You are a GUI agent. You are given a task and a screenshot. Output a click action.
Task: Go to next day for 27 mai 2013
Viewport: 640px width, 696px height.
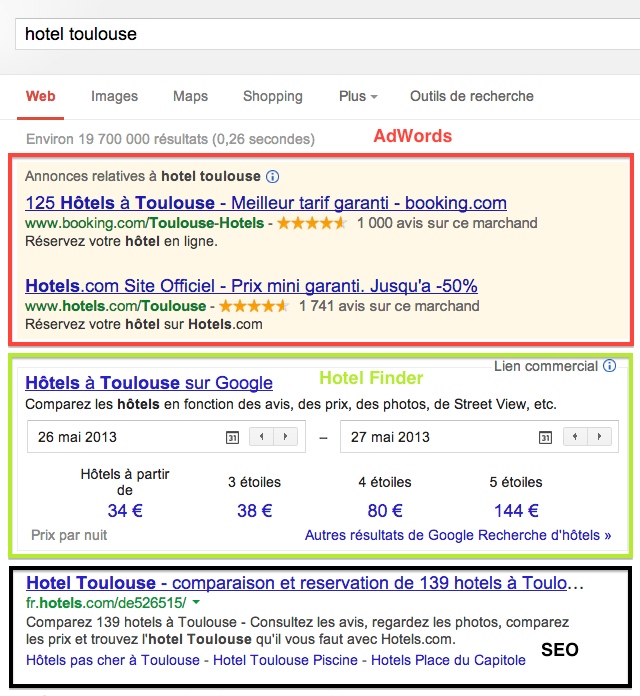tap(599, 437)
